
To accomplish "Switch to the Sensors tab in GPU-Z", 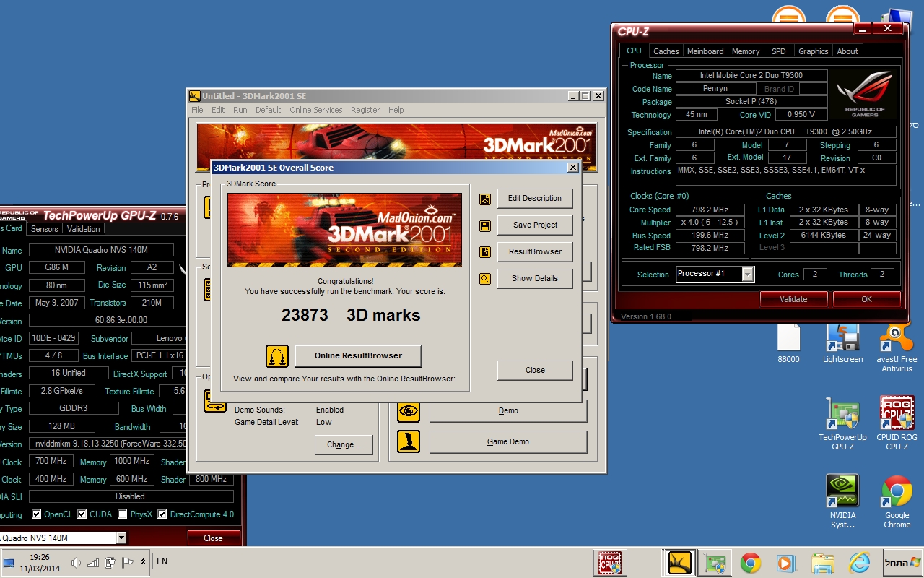I will pyautogui.click(x=44, y=229).
